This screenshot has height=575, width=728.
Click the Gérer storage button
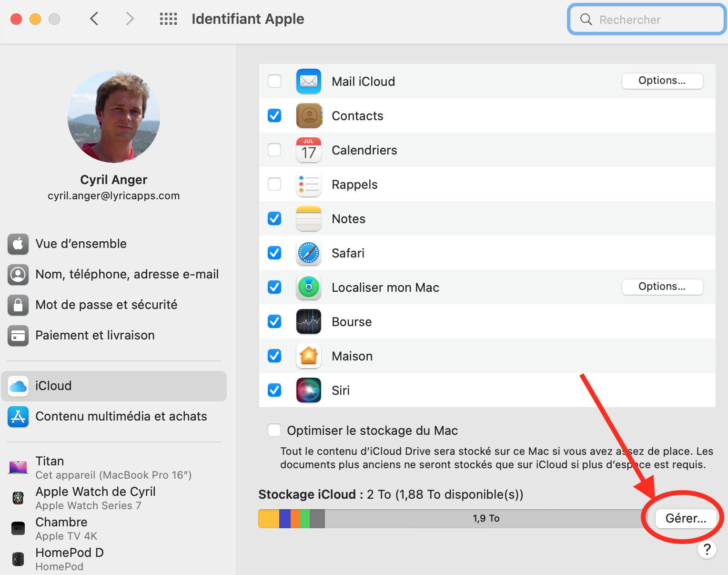(x=686, y=518)
